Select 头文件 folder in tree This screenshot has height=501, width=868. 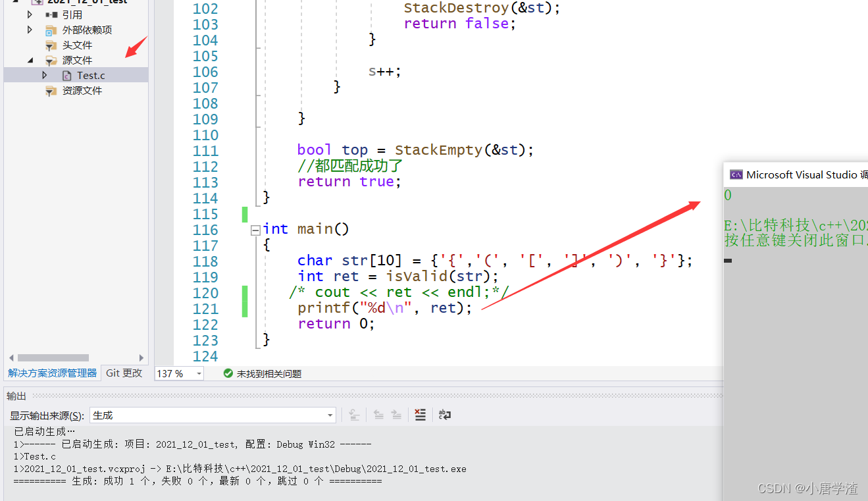pos(77,45)
